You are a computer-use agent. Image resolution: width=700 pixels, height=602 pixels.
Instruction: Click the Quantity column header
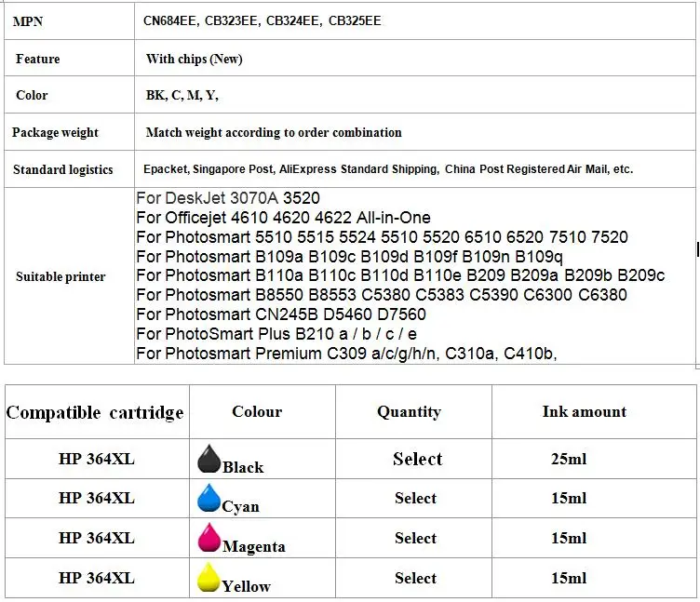tap(410, 412)
